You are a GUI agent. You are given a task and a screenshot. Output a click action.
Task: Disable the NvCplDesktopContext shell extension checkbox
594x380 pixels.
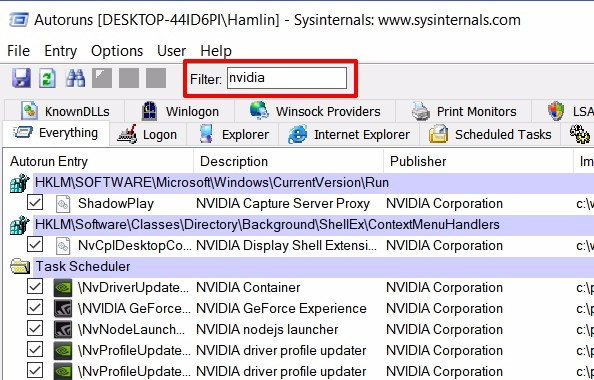tap(35, 245)
